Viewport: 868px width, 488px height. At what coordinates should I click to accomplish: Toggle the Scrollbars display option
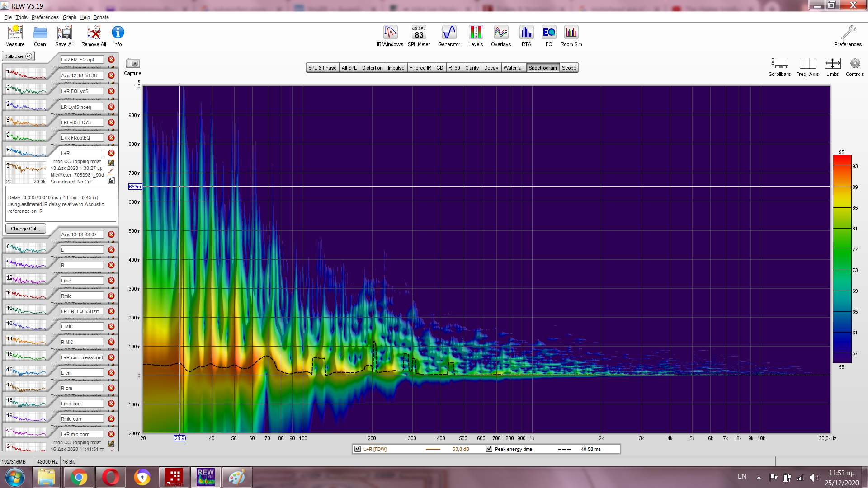(779, 64)
